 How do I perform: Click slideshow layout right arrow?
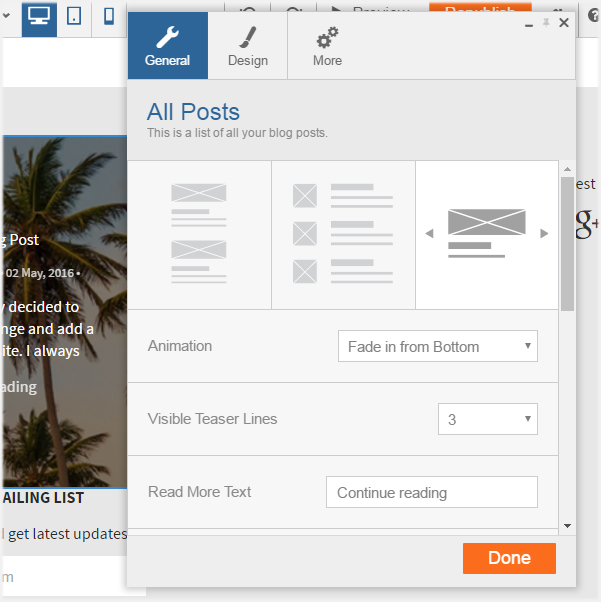544,233
